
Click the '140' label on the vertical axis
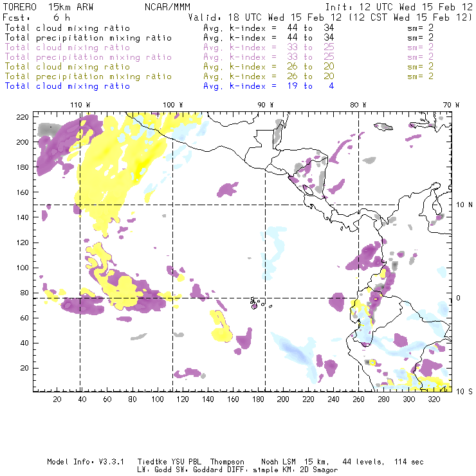[23, 217]
